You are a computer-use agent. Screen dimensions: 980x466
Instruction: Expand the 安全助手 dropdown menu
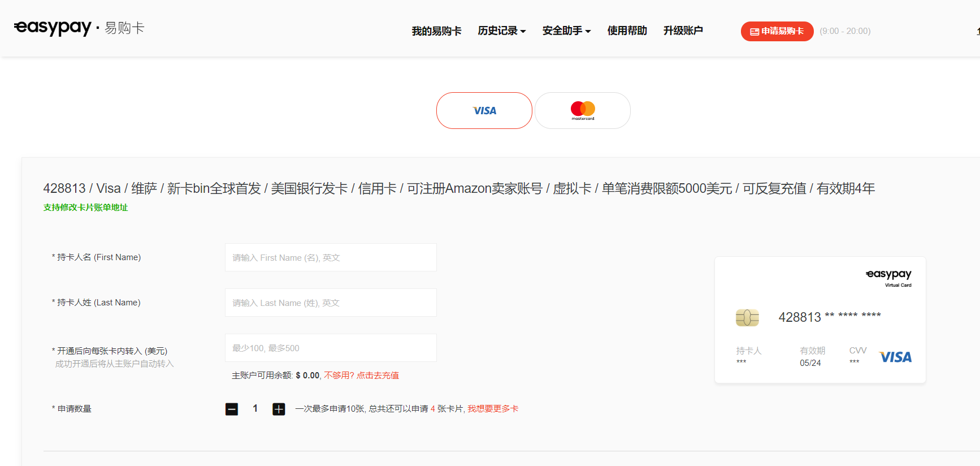(x=566, y=31)
